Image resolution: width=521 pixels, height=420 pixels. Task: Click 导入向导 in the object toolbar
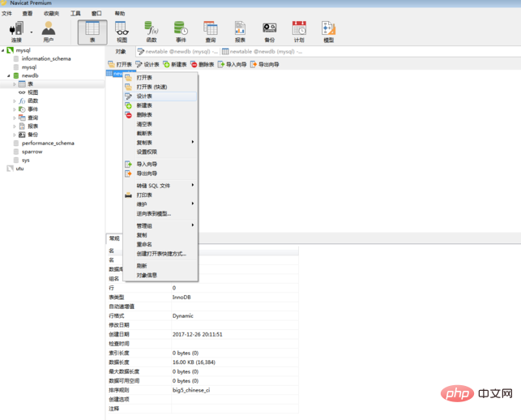click(x=233, y=64)
